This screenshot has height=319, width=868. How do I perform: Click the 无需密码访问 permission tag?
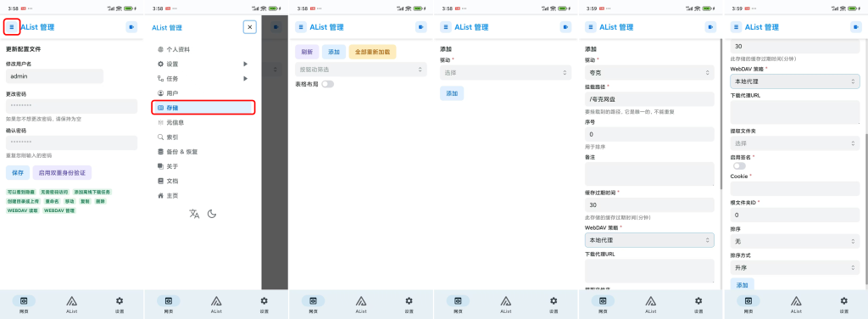click(54, 193)
